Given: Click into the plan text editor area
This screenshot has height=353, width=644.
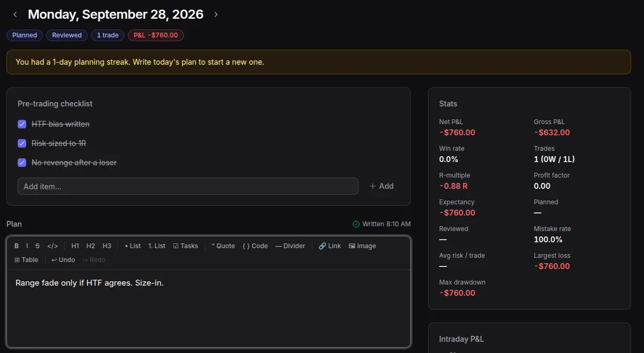Looking at the screenshot, I should [209, 308].
